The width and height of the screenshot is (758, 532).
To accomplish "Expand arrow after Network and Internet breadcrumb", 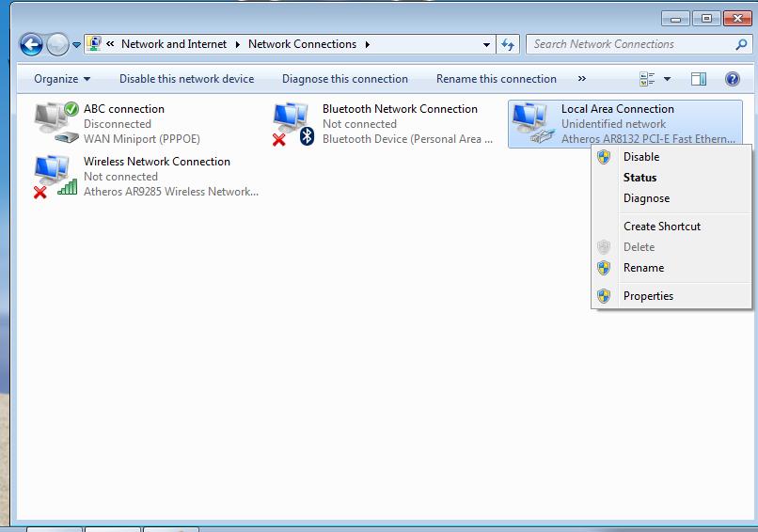I will coord(237,44).
